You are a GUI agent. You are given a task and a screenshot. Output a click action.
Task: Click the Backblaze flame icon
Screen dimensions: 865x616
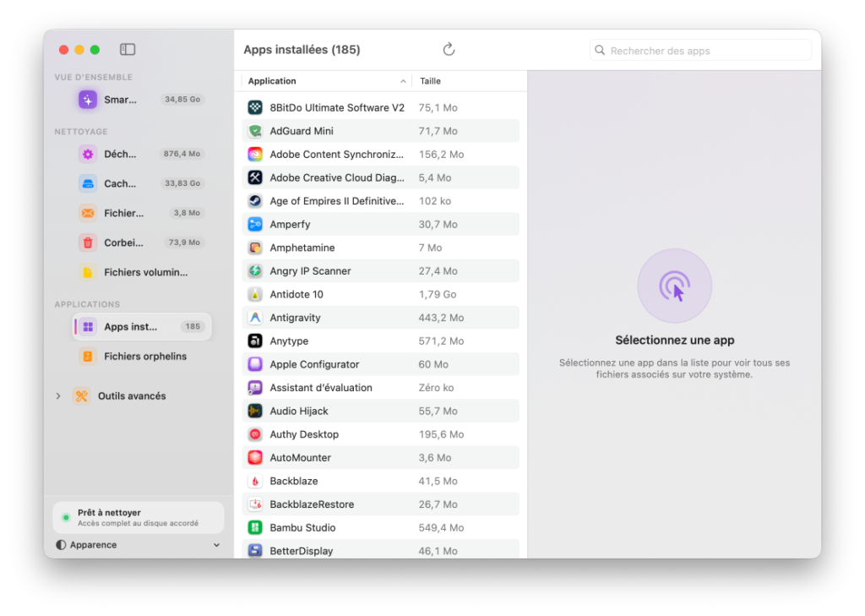[255, 481]
